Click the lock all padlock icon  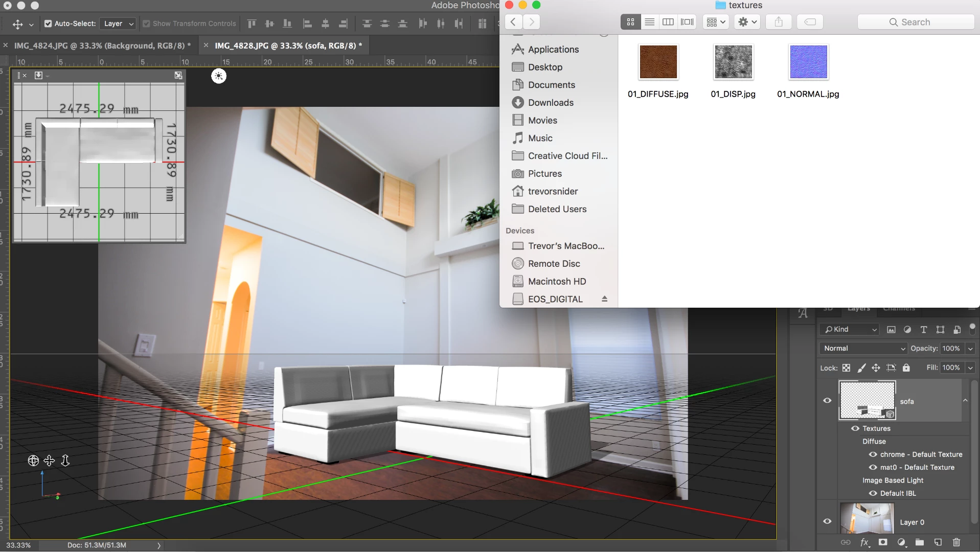[906, 367]
